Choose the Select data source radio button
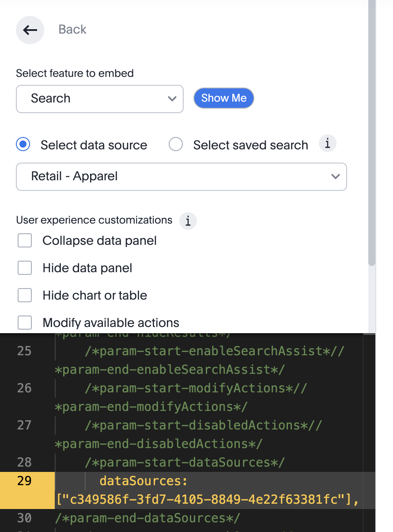Image resolution: width=393 pixels, height=532 pixels. point(23,145)
